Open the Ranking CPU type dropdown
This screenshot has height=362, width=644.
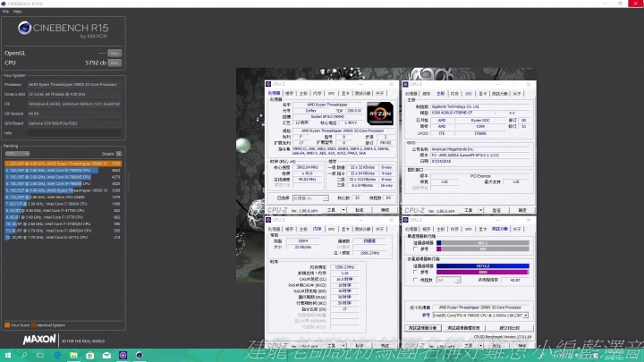(17, 154)
